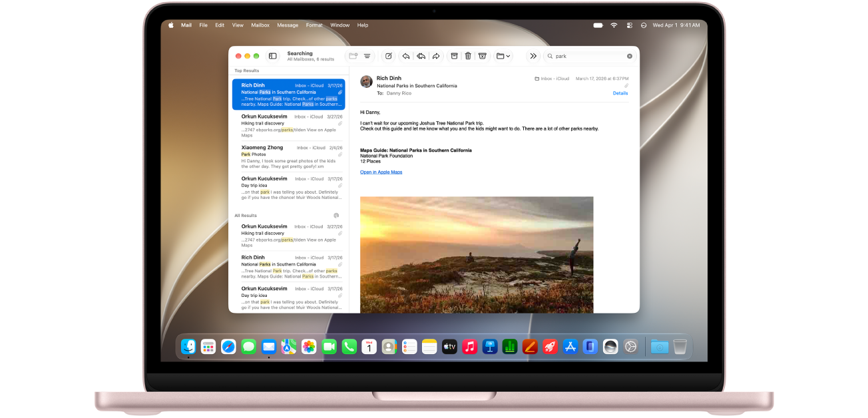868x418 pixels.
Task: Toggle the message filter button
Action: point(367,56)
